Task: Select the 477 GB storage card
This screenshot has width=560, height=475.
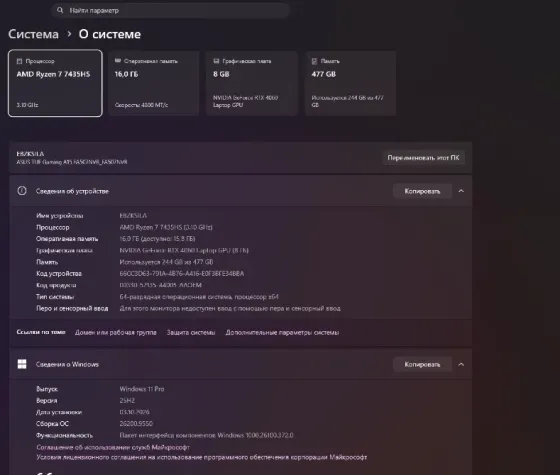Action: pyautogui.click(x=350, y=83)
